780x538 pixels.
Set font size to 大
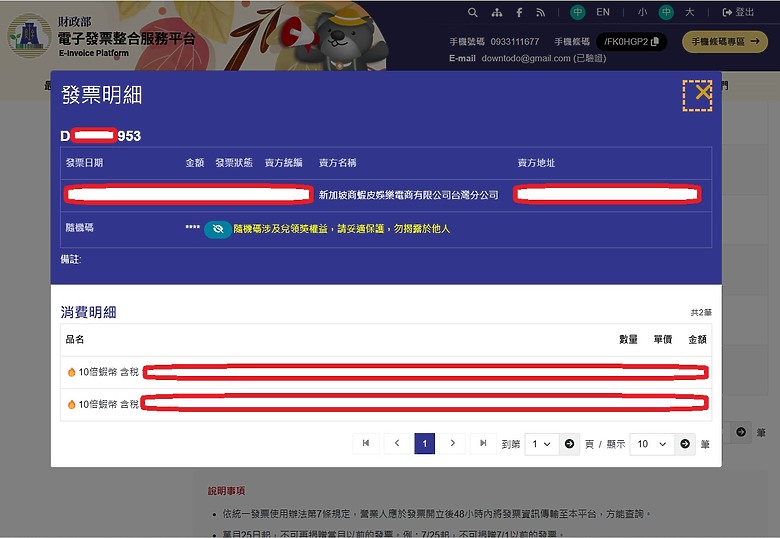[x=689, y=12]
